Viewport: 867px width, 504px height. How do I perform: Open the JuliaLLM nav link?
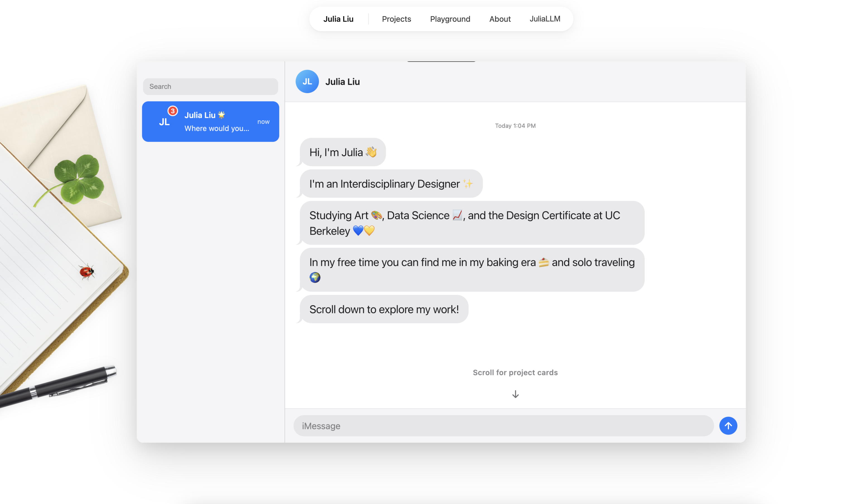pos(545,19)
